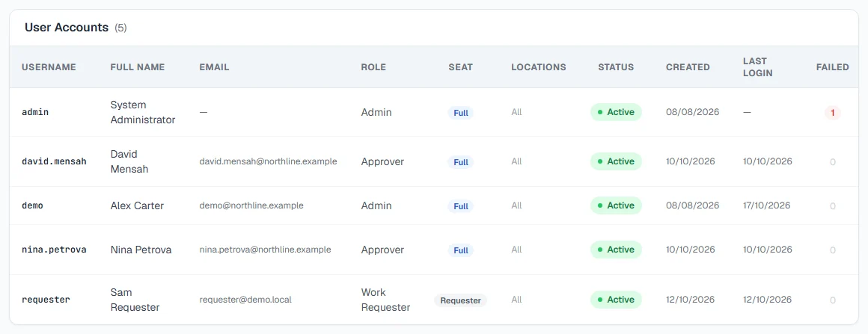
Task: Click the CREATED column header
Action: (688, 67)
